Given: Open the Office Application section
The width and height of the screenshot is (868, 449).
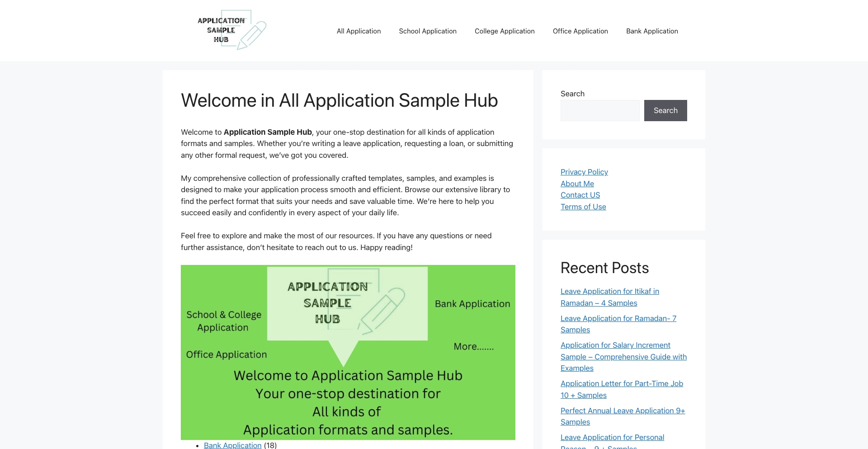Looking at the screenshot, I should pos(580,31).
